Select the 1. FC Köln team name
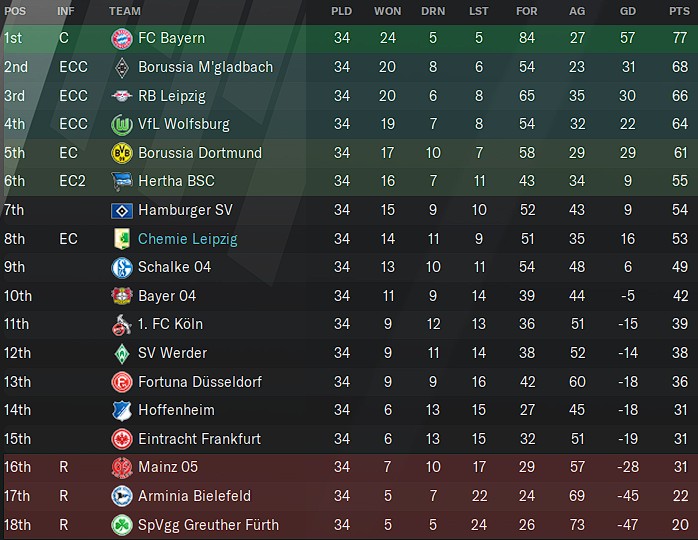This screenshot has width=698, height=540. pos(170,324)
